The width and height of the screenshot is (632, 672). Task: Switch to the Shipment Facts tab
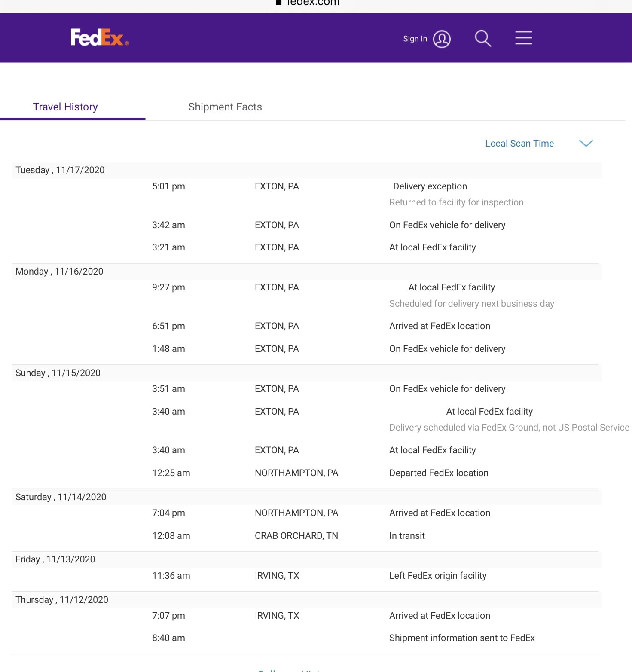coord(225,107)
